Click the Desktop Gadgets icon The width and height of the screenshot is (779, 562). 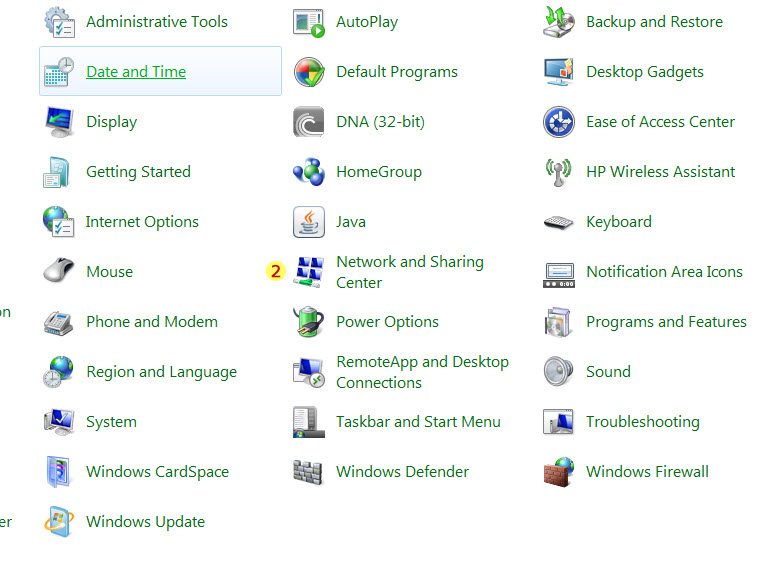pyautogui.click(x=559, y=72)
